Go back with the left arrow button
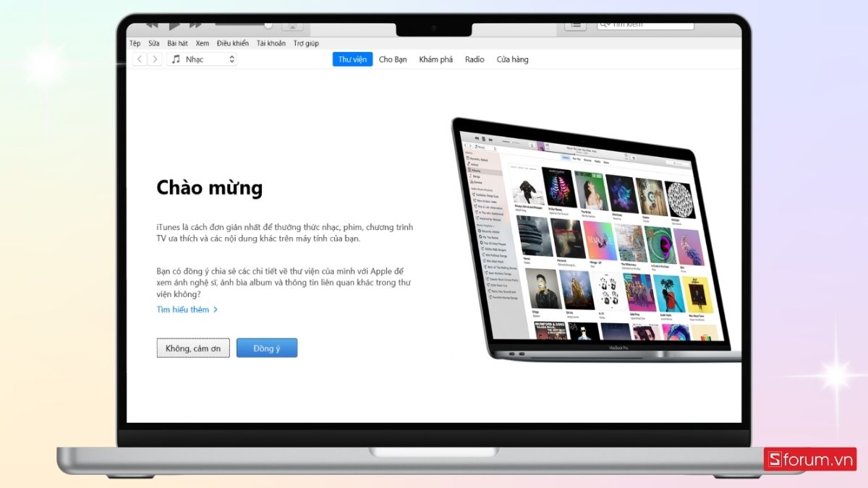Image resolution: width=868 pixels, height=488 pixels. 140,59
